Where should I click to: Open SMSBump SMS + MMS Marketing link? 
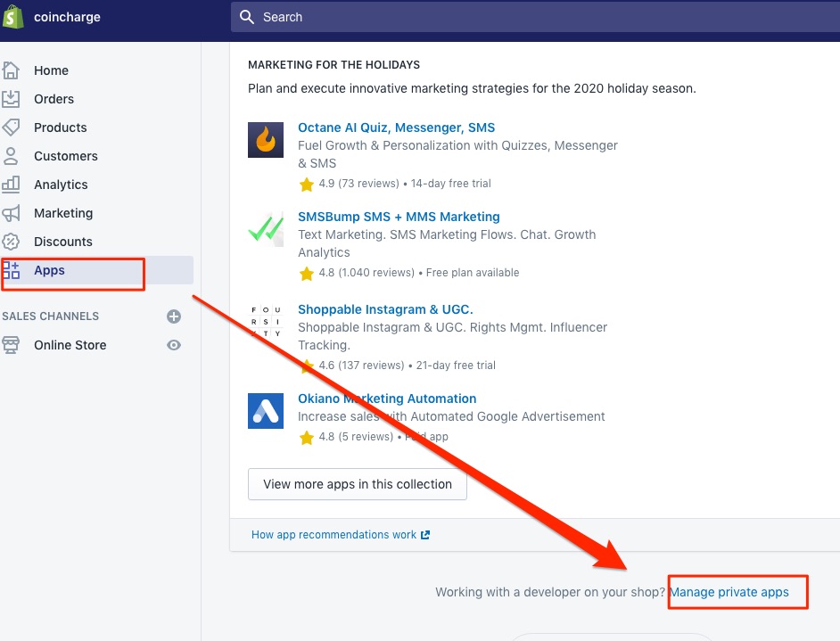pos(399,217)
